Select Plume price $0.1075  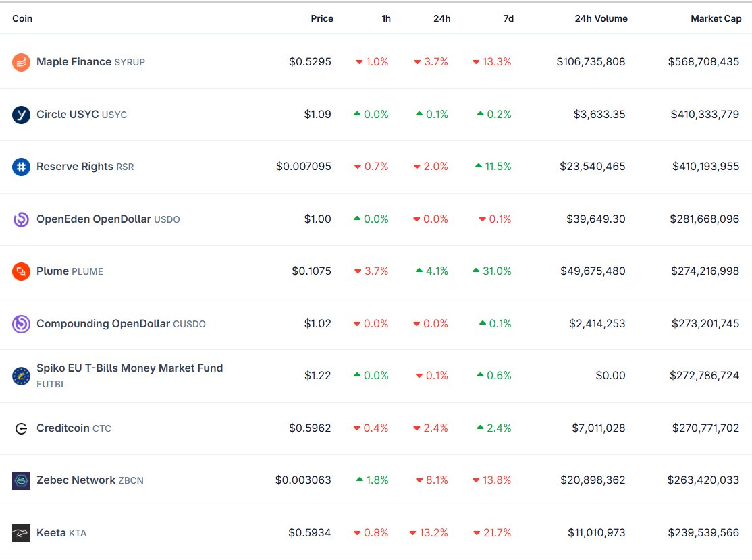311,271
